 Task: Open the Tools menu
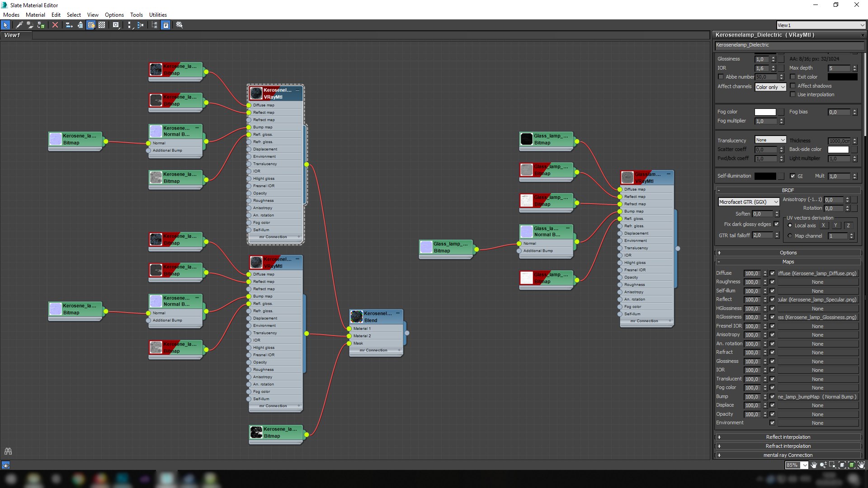pos(137,15)
